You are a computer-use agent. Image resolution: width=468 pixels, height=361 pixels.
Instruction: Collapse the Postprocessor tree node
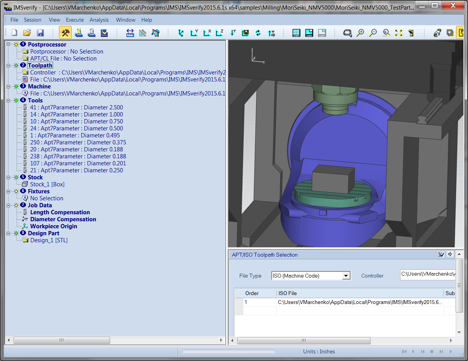(x=9, y=44)
